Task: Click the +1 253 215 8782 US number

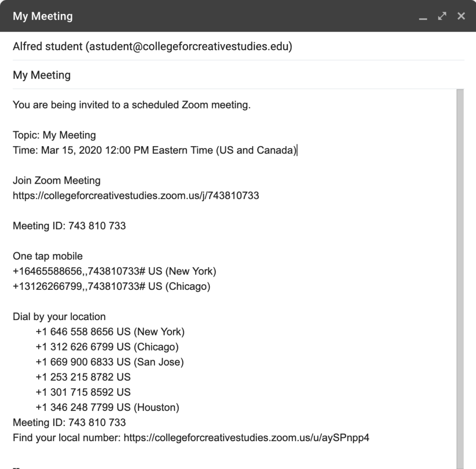Action: (83, 377)
